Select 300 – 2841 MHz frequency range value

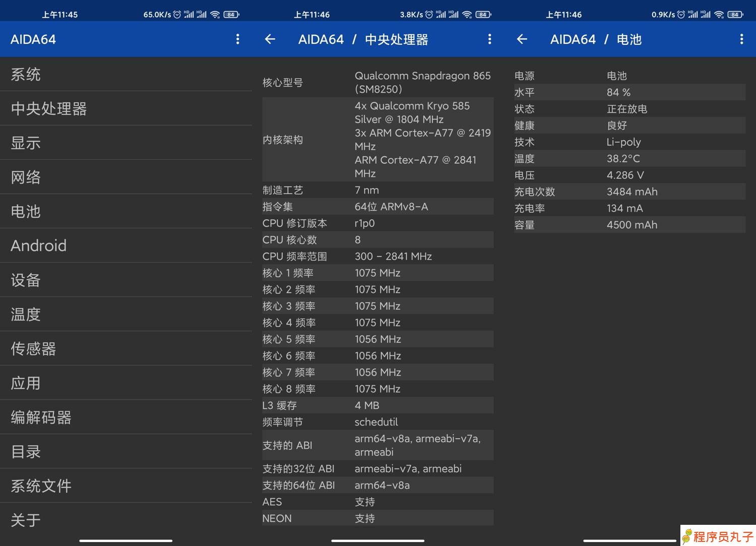pos(393,256)
